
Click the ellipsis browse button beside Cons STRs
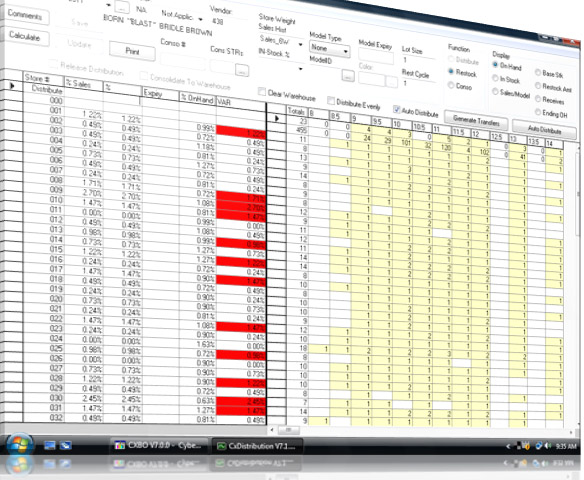[x=242, y=70]
